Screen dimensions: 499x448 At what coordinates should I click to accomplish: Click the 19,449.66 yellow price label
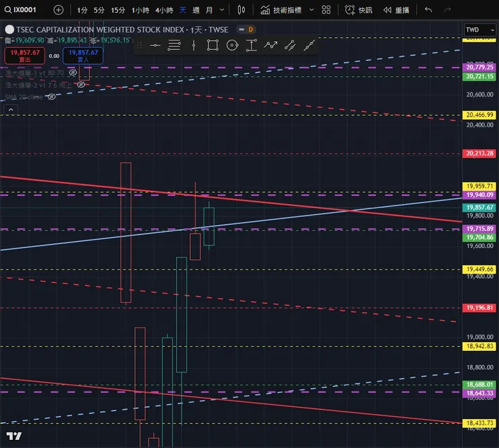point(479,269)
